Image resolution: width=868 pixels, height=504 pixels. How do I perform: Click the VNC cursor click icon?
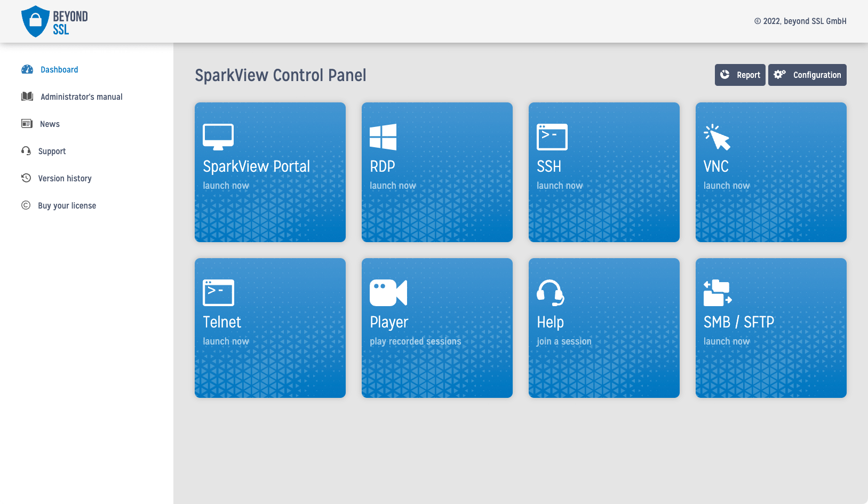point(717,137)
